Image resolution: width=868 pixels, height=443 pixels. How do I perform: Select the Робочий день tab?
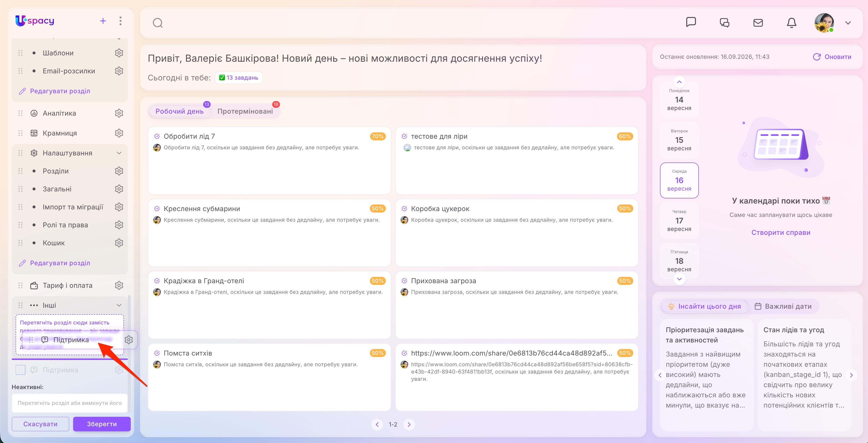click(x=179, y=111)
